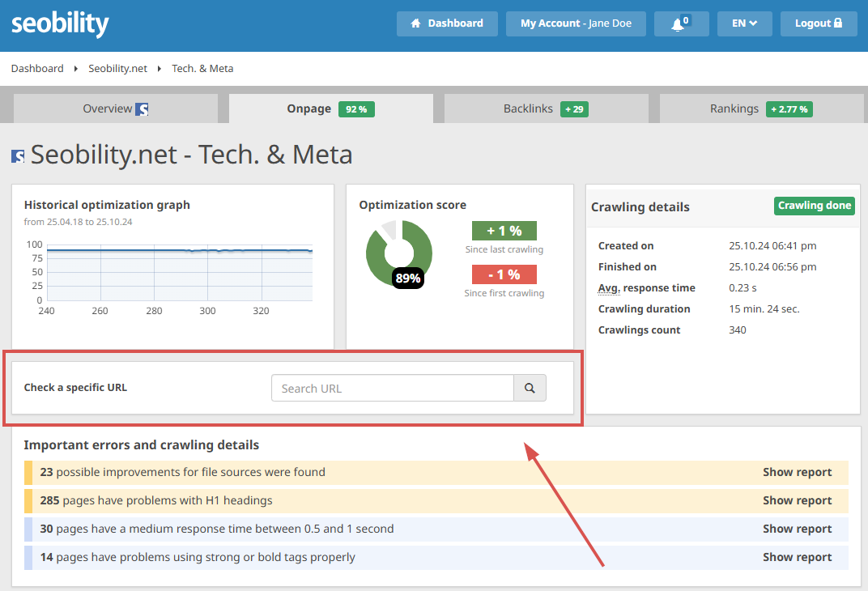The height and width of the screenshot is (591, 868).
Task: Open the Backlinks tab
Action: pyautogui.click(x=547, y=108)
